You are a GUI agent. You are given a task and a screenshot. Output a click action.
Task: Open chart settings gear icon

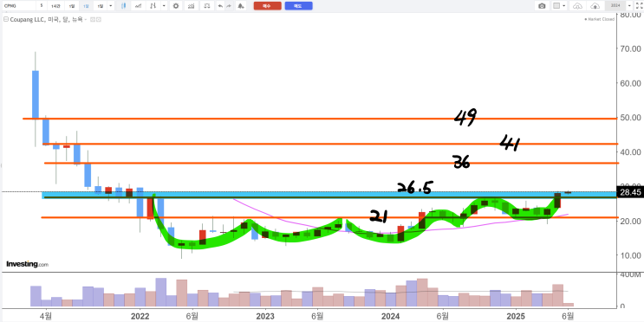click(x=176, y=6)
